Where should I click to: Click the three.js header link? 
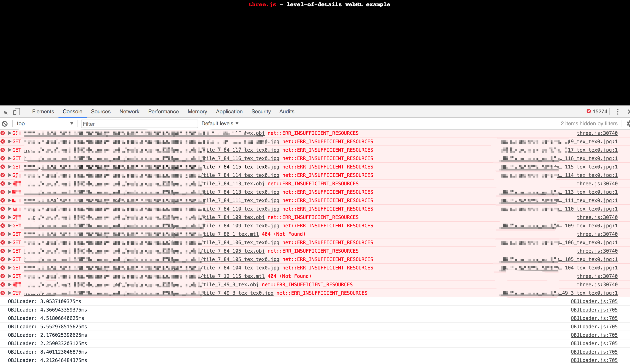tap(262, 4)
